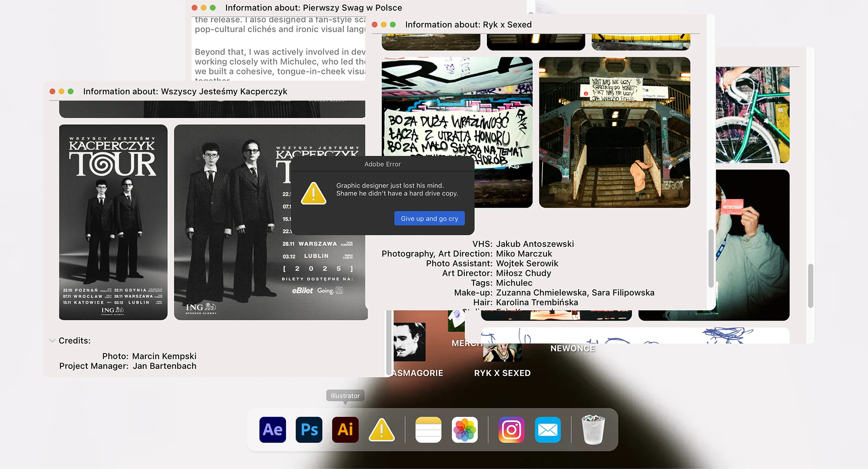
Task: Open Illustrator from the dock
Action: (x=345, y=430)
